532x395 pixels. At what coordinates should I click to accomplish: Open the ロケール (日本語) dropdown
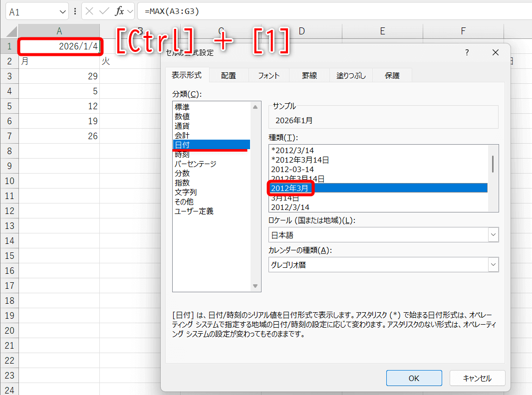coord(493,234)
